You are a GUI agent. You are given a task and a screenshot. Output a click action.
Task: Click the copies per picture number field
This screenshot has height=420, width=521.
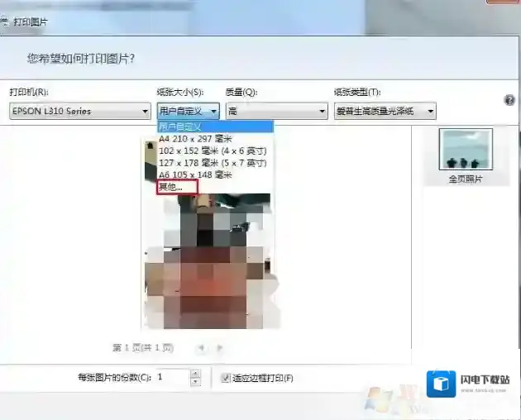tap(172, 378)
